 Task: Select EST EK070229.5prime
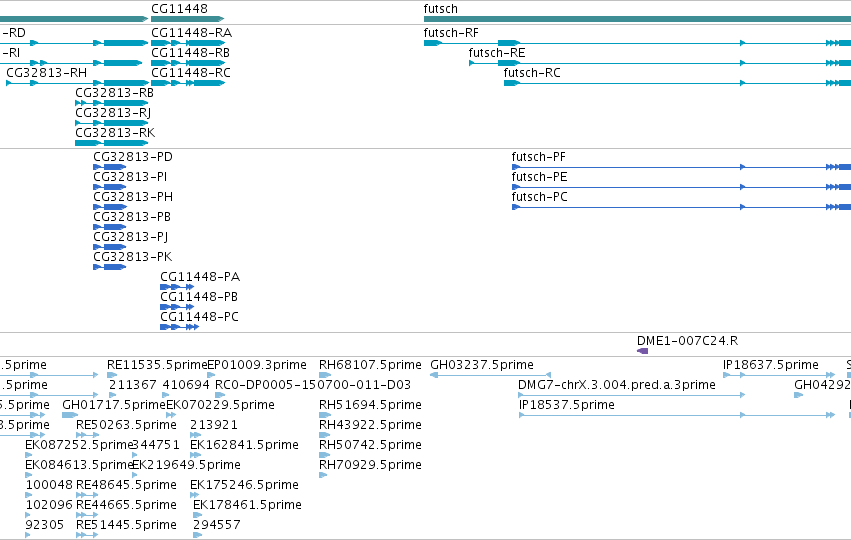coord(220,405)
